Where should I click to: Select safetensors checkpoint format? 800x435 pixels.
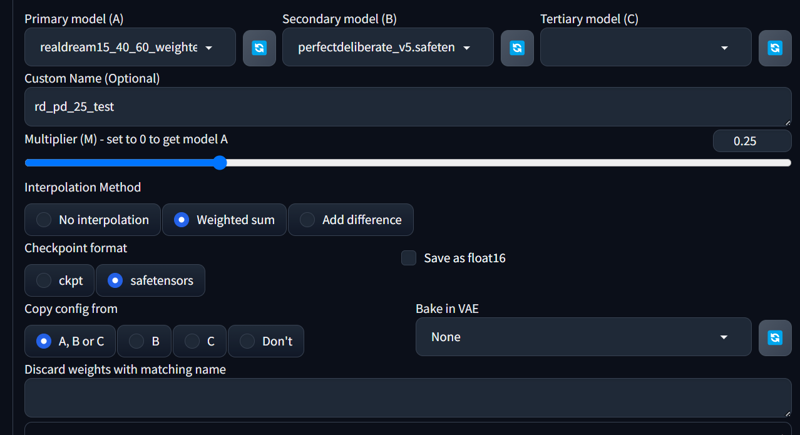pyautogui.click(x=151, y=280)
